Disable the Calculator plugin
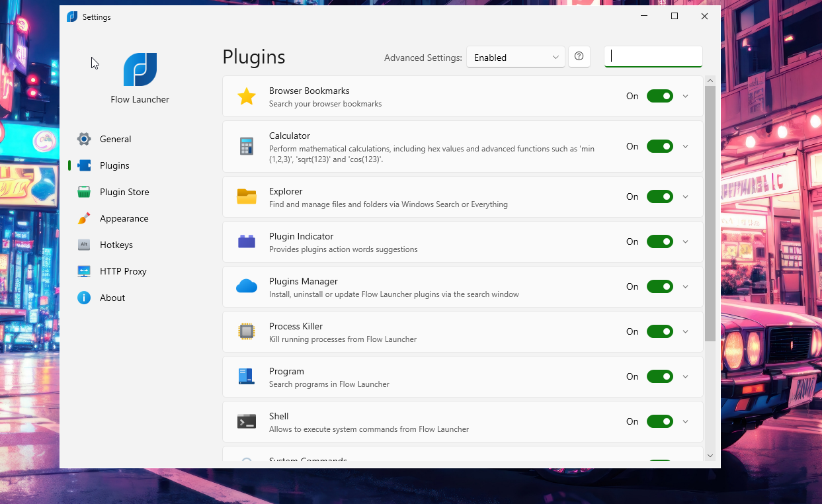 tap(659, 146)
